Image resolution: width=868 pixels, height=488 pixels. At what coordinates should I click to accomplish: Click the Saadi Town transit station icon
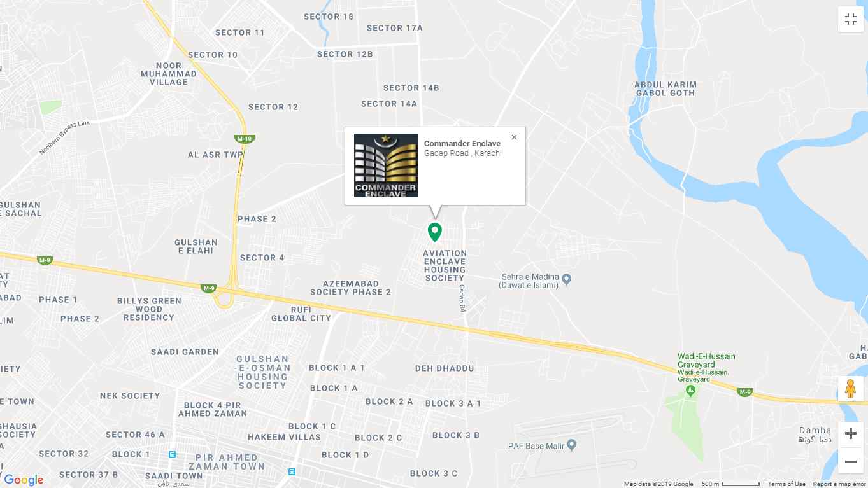coord(172,454)
